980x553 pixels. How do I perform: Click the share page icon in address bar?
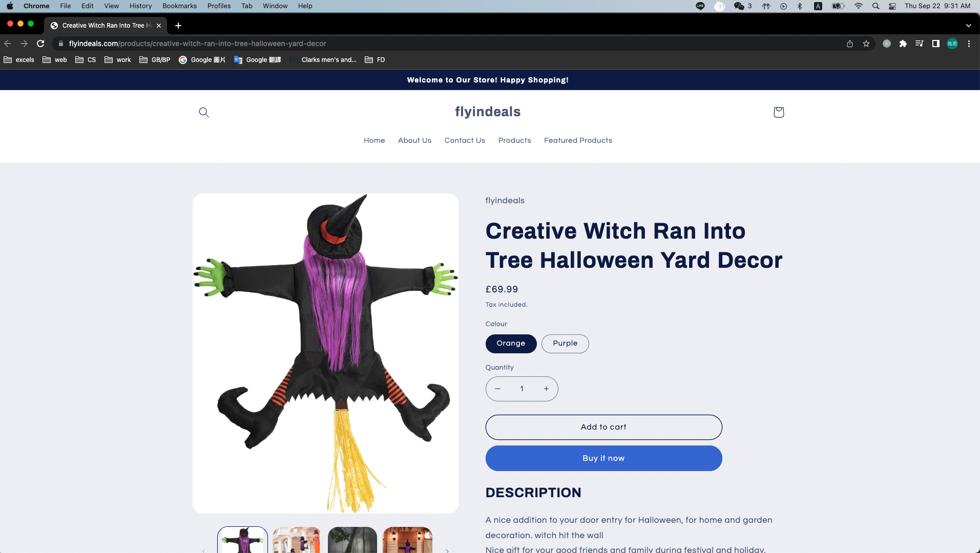[x=850, y=44]
